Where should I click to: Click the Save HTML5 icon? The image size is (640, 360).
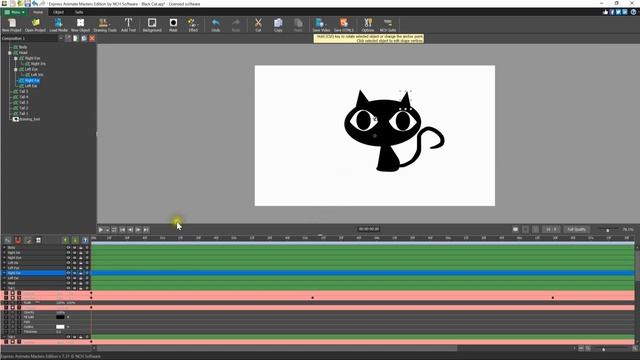[x=344, y=24]
